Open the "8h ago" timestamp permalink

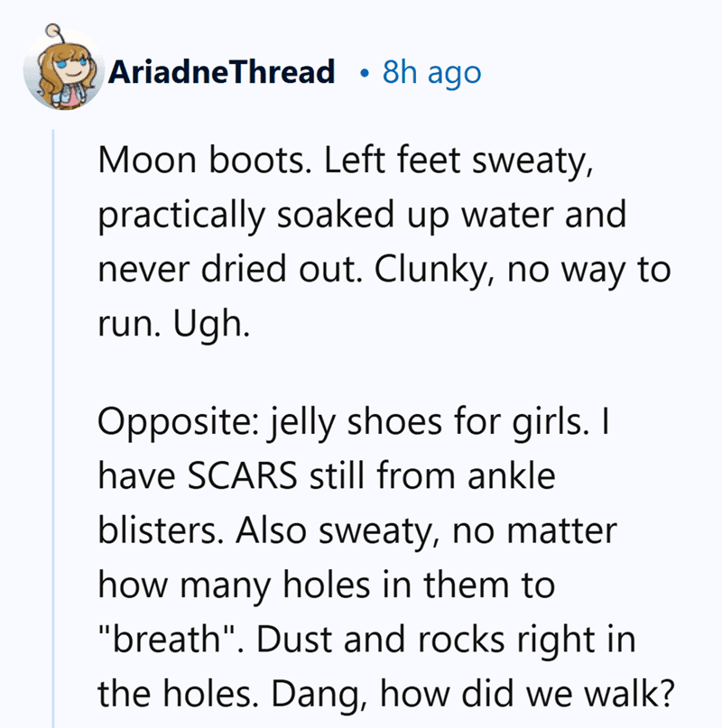(431, 72)
